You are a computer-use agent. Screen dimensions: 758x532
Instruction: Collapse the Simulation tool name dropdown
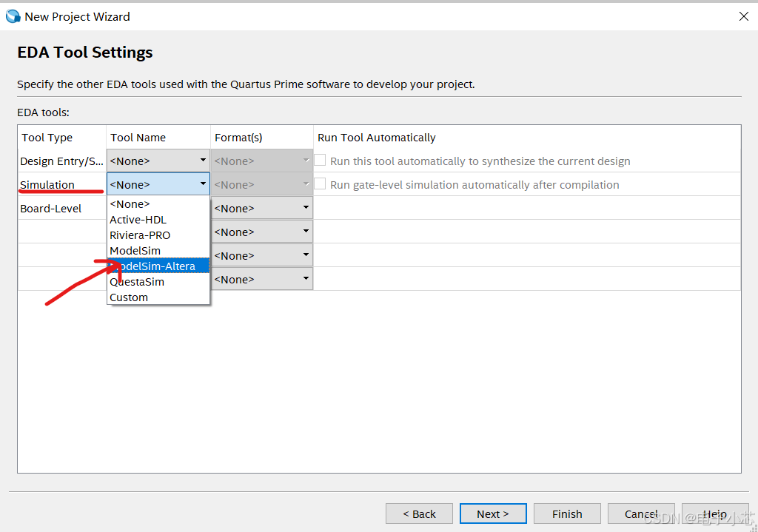(x=158, y=184)
